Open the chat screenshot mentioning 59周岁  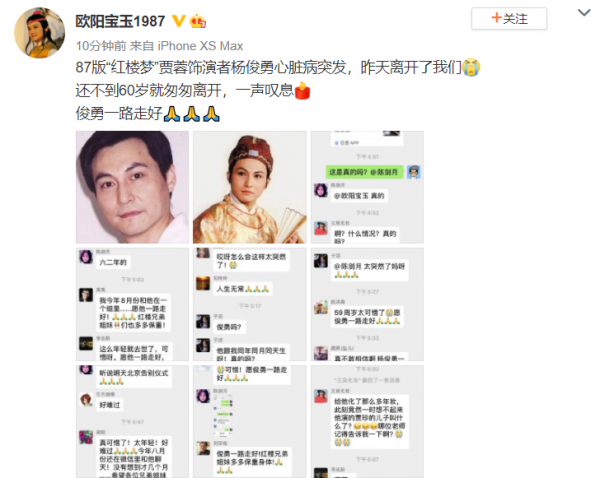pos(367,304)
